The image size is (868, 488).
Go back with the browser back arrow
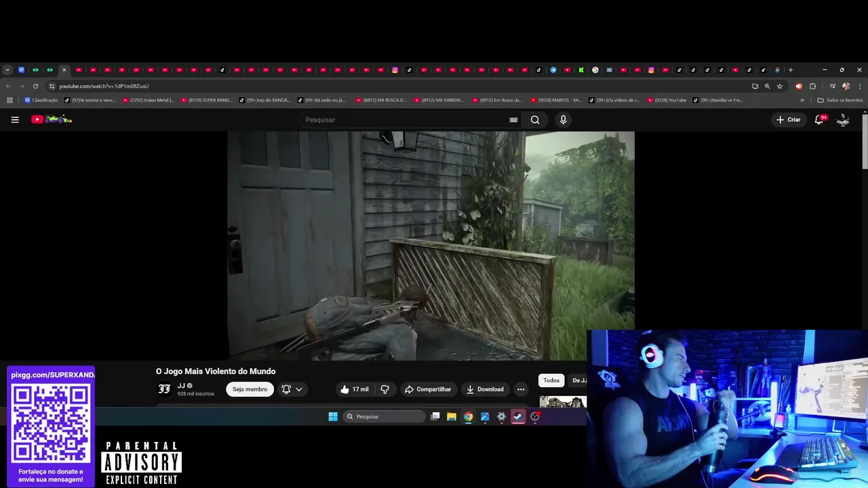point(8,86)
